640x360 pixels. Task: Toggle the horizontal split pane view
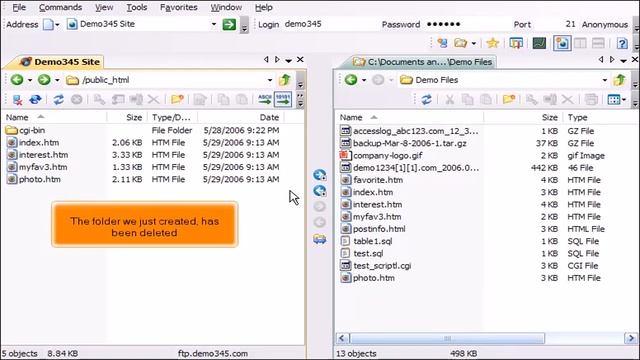tap(598, 43)
